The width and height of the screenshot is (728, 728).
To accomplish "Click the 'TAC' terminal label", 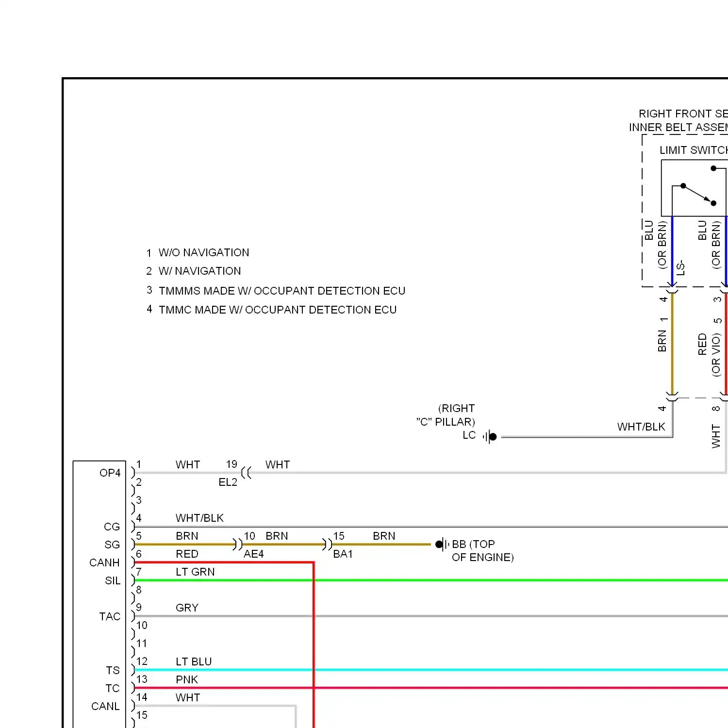I will click(110, 617).
